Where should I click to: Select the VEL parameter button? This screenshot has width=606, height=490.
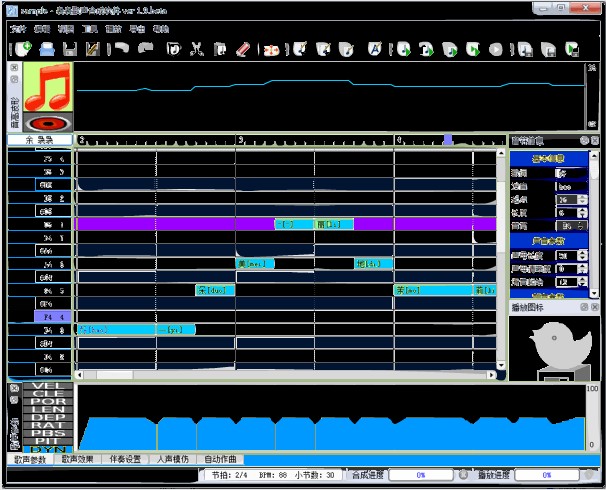click(x=48, y=386)
